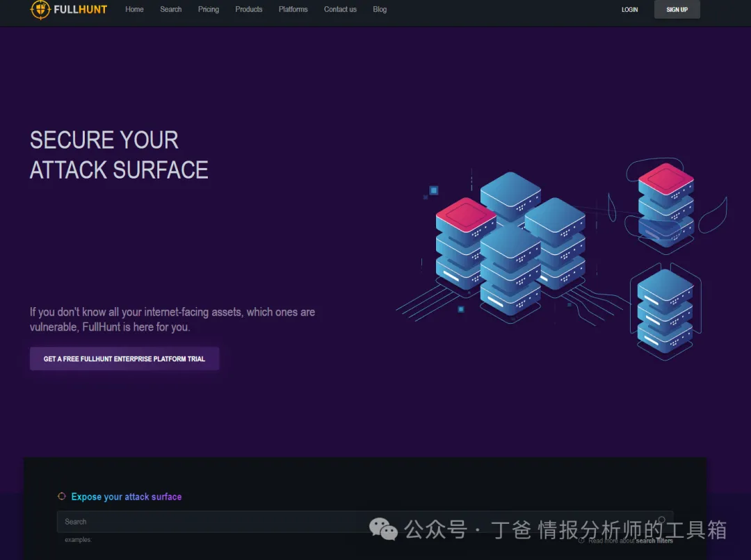751x560 pixels.
Task: Open the Platforms menu
Action: pyautogui.click(x=293, y=9)
